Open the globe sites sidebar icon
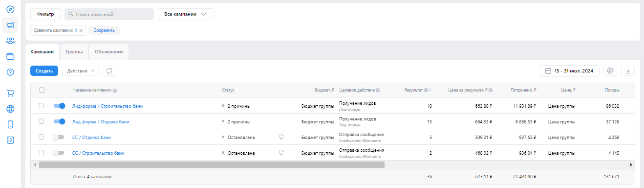644x188 pixels. coord(10,109)
